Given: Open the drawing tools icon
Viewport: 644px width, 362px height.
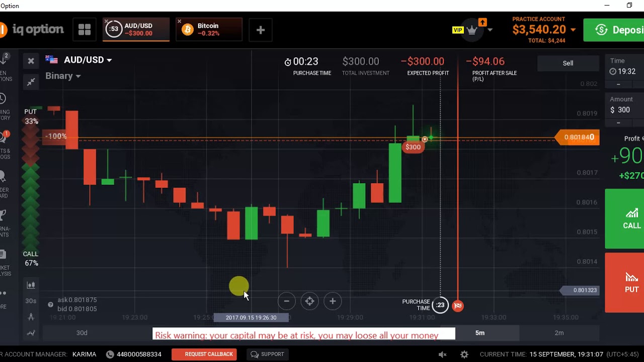Looking at the screenshot, I should click(31, 317).
